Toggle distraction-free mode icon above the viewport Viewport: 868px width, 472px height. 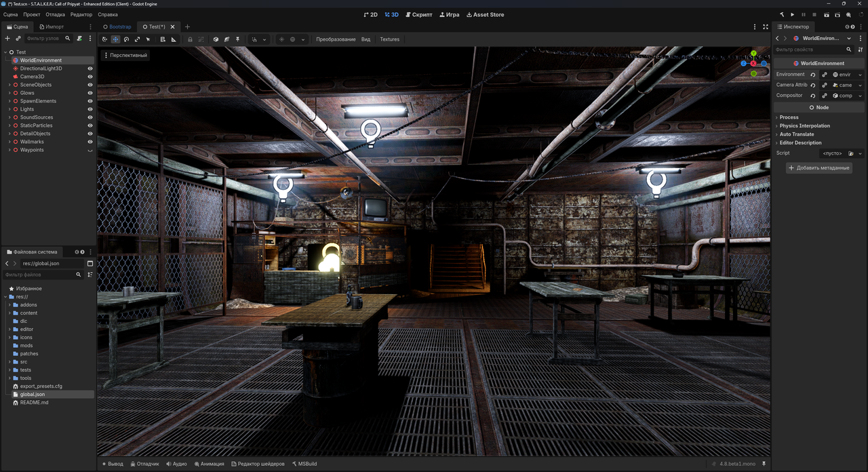coord(766,26)
